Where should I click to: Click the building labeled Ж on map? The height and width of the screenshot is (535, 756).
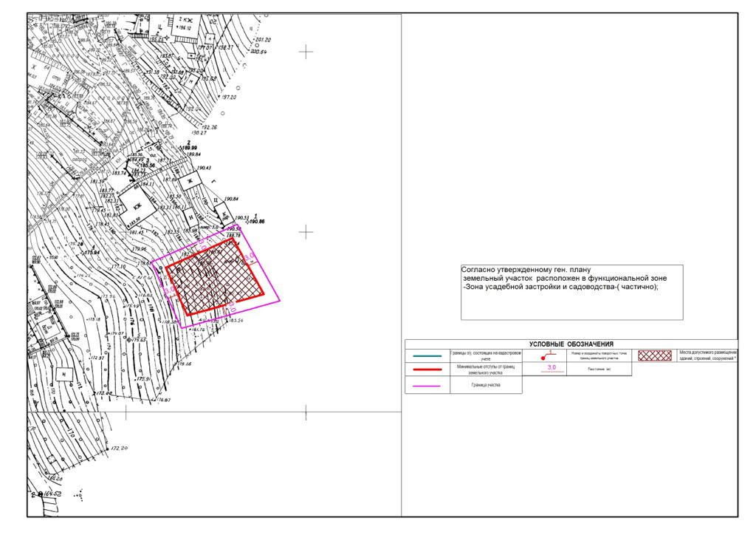[x=190, y=181]
